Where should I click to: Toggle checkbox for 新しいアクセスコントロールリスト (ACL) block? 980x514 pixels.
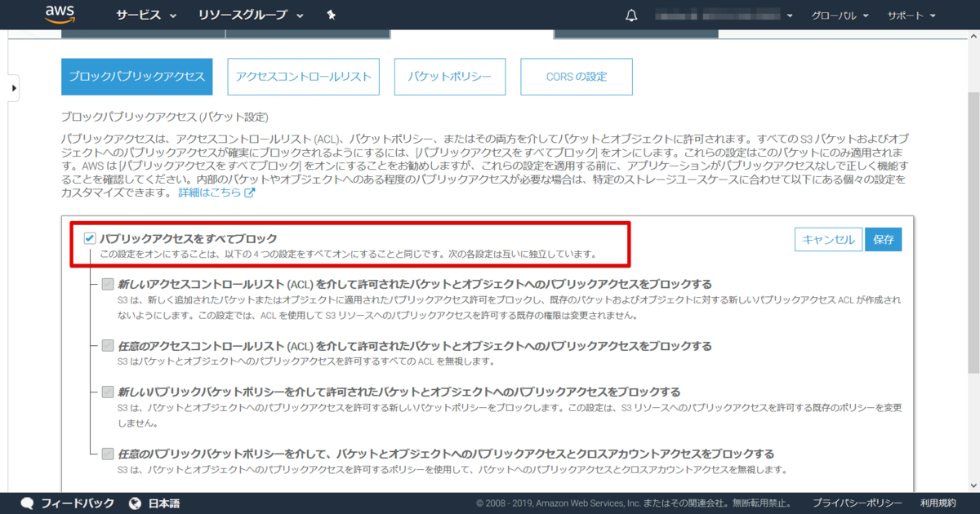tap(108, 285)
